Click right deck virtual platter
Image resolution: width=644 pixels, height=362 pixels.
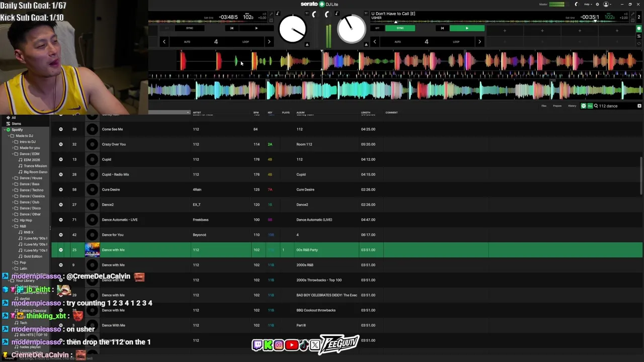pyautogui.click(x=351, y=29)
